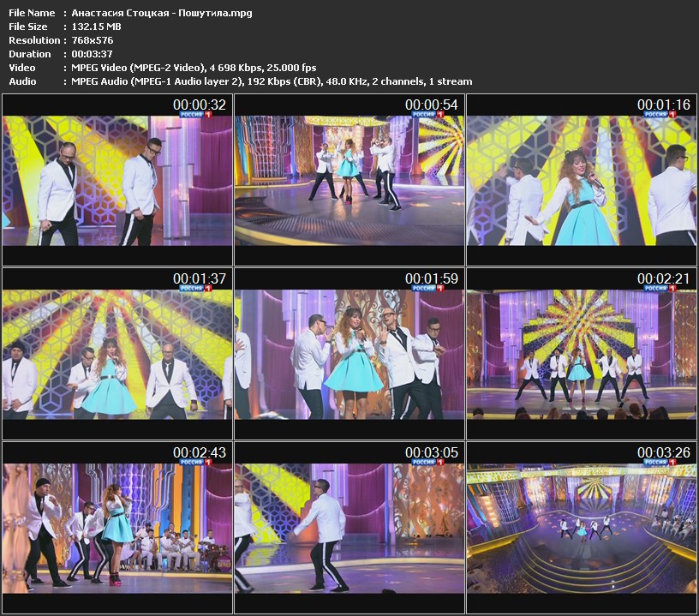Click the Россия 1 logo in 00:01:37 frame
Viewport: 699px width, 616px height.
point(194,289)
